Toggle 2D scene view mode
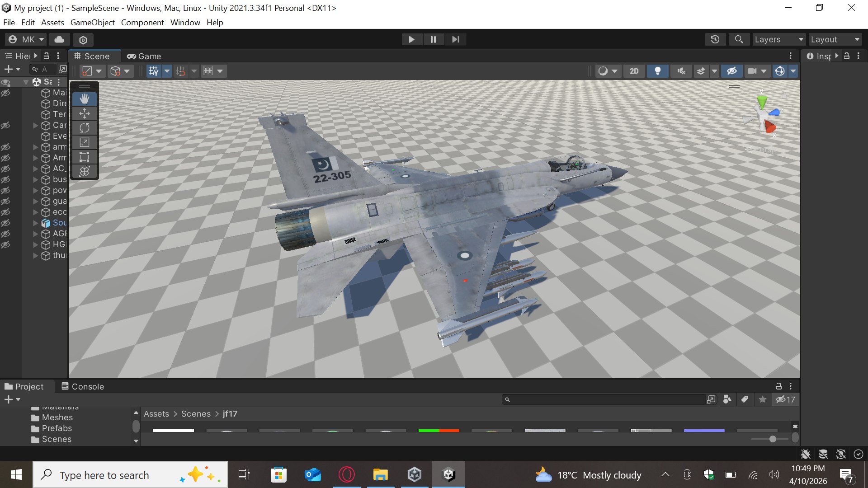Screen dimensions: 868x488 click(x=634, y=71)
